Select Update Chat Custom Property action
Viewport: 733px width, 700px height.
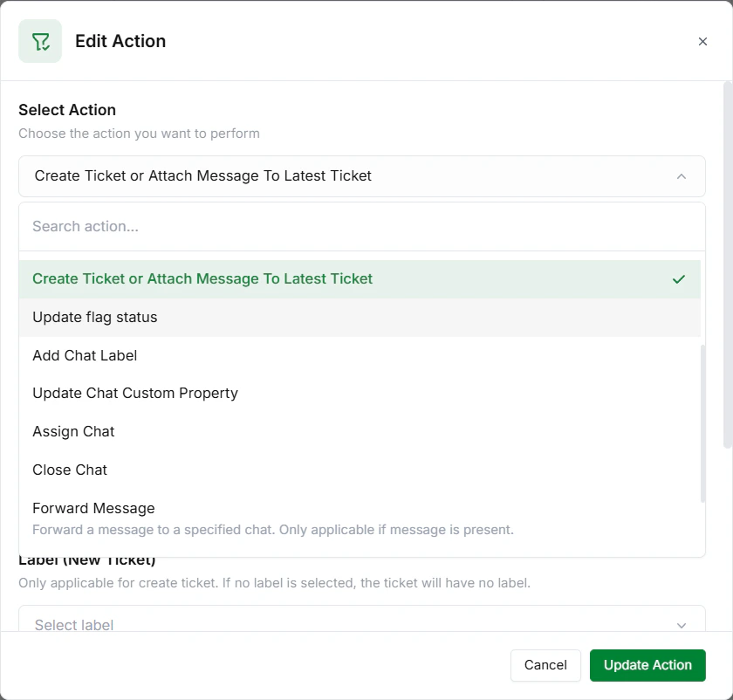[x=135, y=394]
